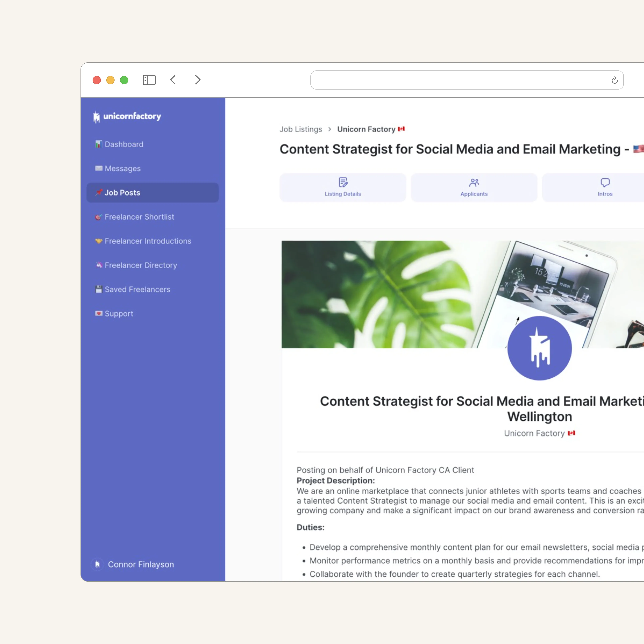The image size is (644, 644).
Task: Click 'Posting on behalf of Unicorn Factory CA Client'
Action: (385, 470)
